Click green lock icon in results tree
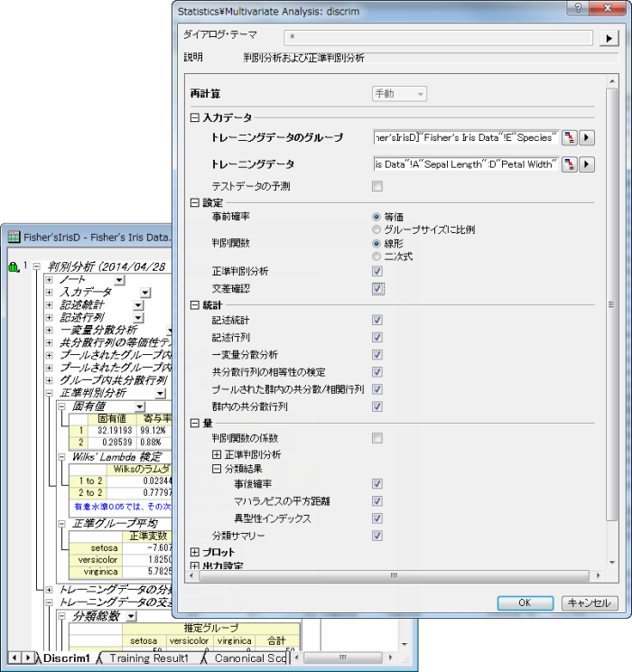632x672 pixels. [13, 266]
